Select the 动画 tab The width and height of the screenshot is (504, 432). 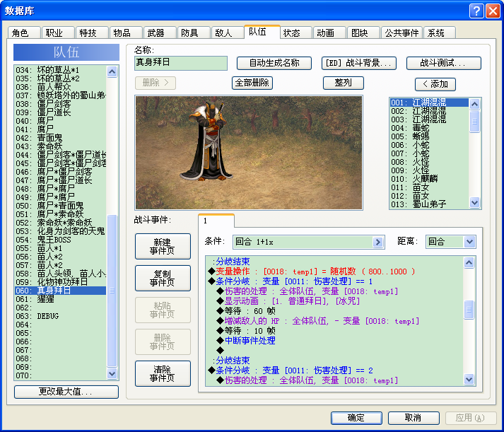point(330,33)
